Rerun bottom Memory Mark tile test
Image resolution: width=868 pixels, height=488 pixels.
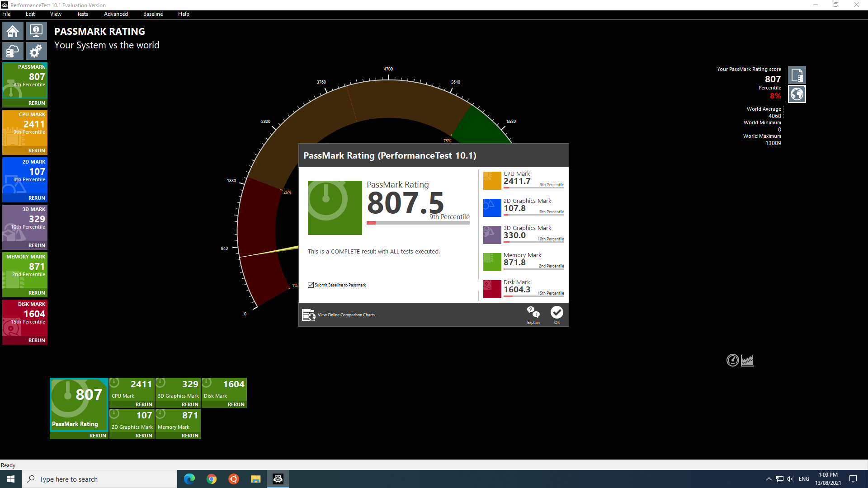[190, 436]
